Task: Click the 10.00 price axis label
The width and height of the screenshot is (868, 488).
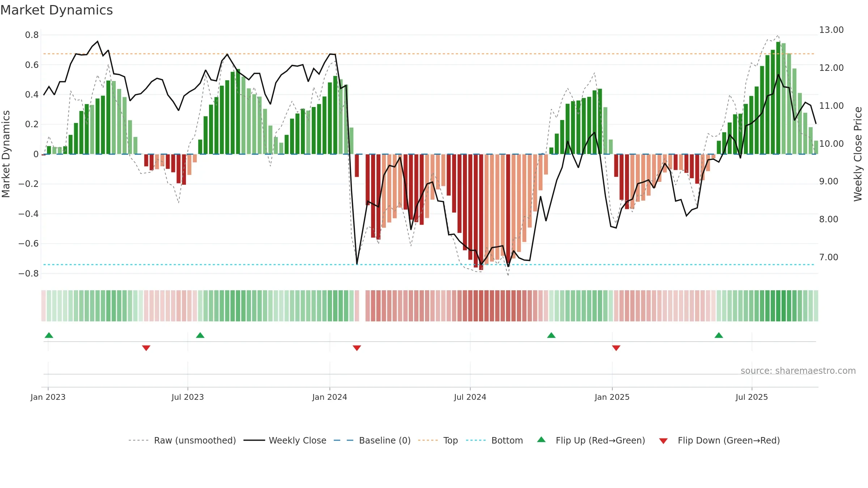Action: (x=831, y=144)
